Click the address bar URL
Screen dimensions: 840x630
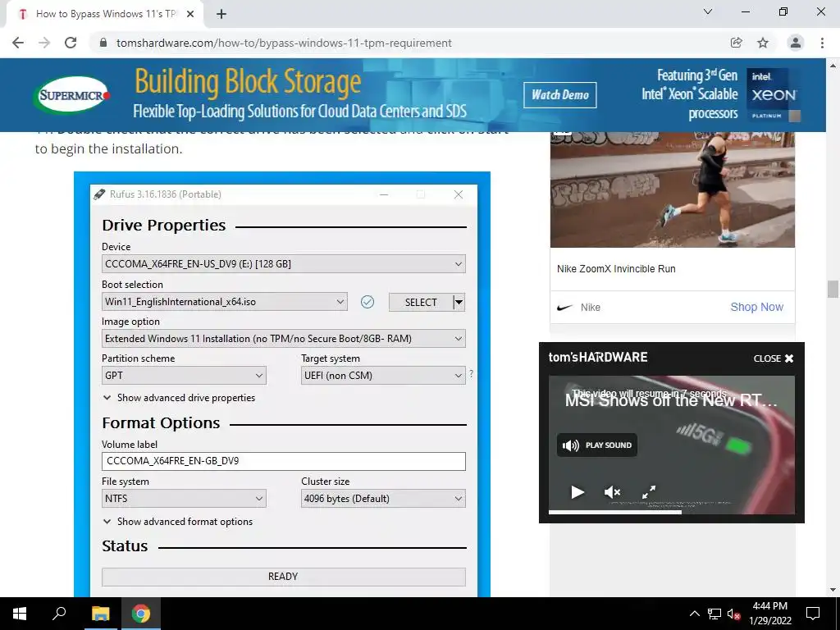[284, 43]
